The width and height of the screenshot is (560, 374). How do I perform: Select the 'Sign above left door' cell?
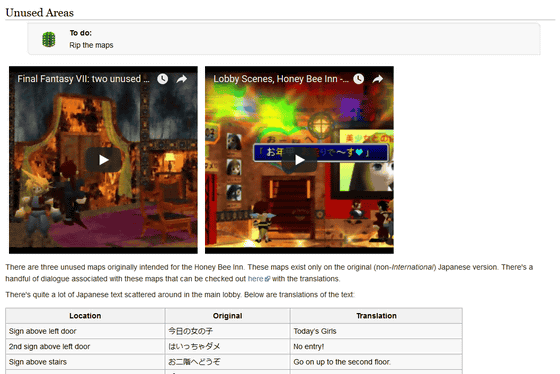pos(85,331)
